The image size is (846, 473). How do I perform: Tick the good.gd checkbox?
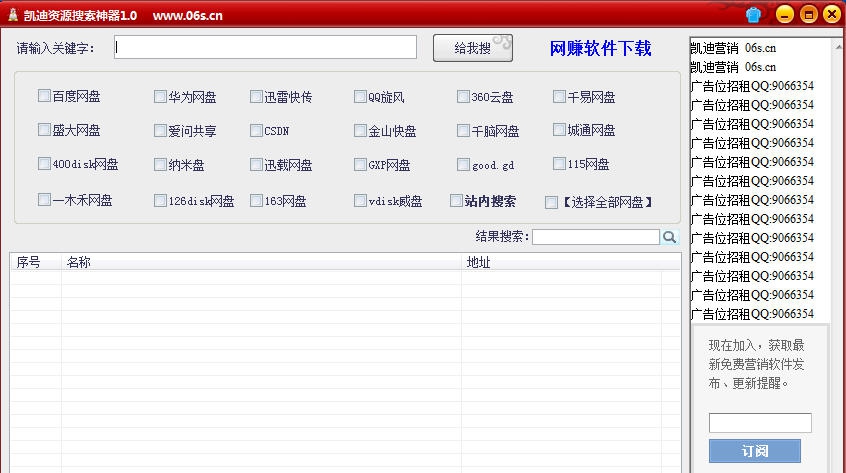(463, 164)
